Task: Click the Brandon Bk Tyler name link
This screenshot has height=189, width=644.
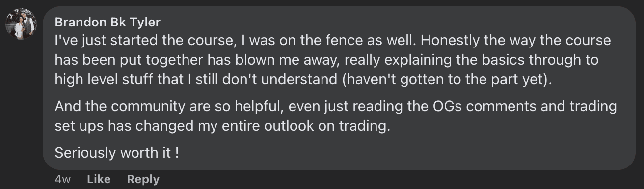Action: (x=107, y=22)
